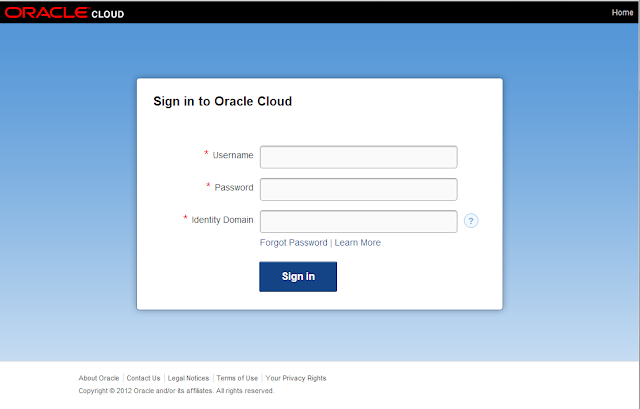Click the 'Sign in to Oracle Cloud' heading

click(222, 101)
